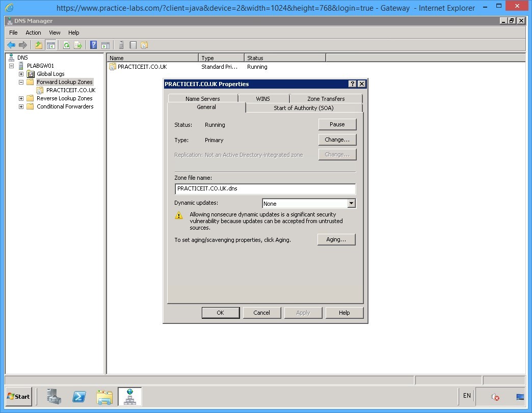This screenshot has width=532, height=413.
Task: Launch Windows PowerShell from the taskbar
Action: tap(79, 397)
